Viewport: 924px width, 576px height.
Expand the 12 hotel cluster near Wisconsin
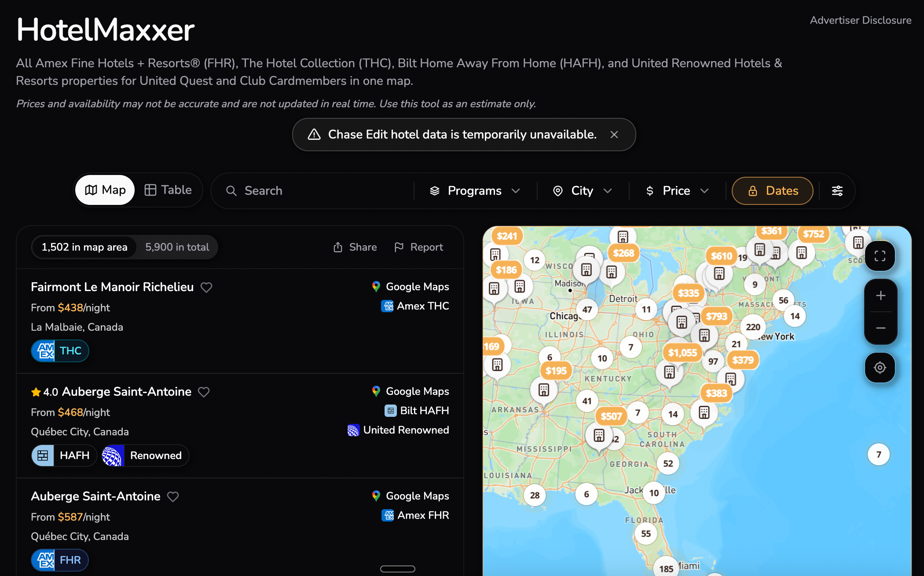(535, 260)
